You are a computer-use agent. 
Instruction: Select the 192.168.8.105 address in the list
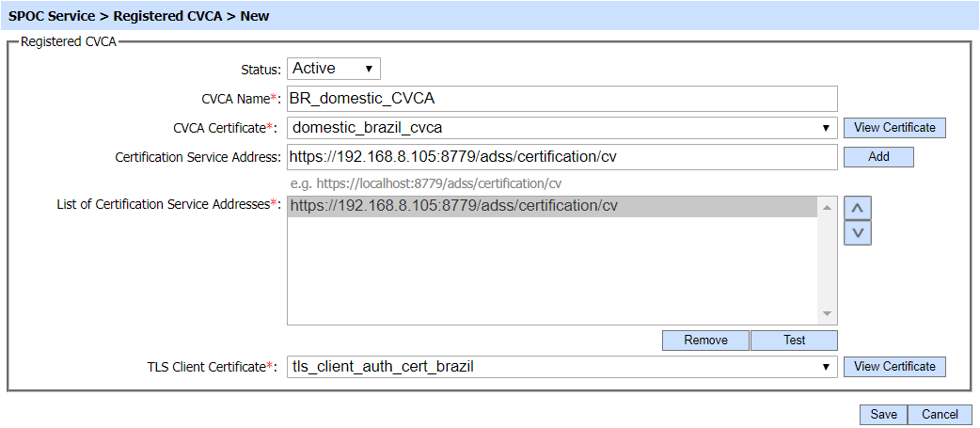click(x=455, y=207)
